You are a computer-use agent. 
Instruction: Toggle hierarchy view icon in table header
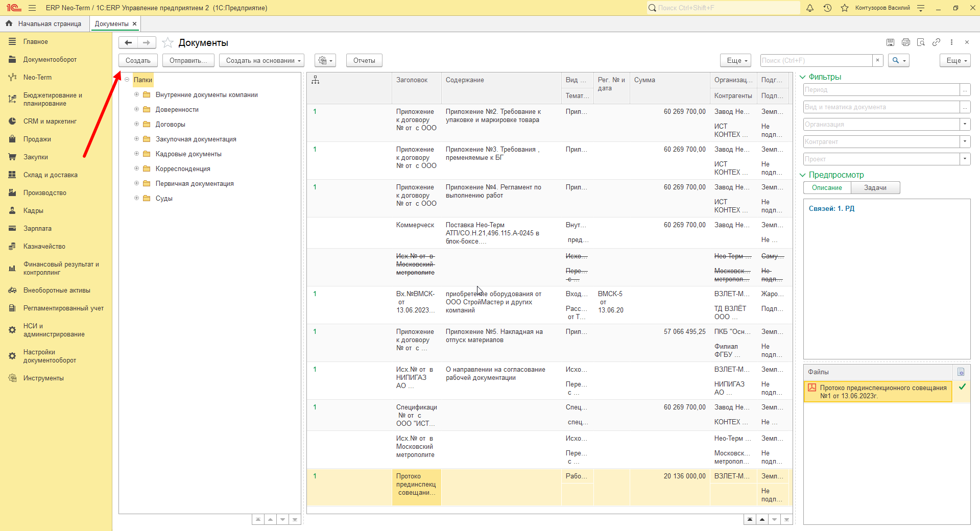click(316, 80)
